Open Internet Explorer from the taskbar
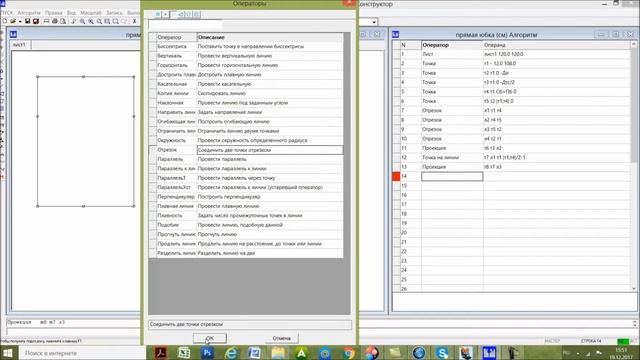640x360 pixels. pyautogui.click(x=231, y=353)
